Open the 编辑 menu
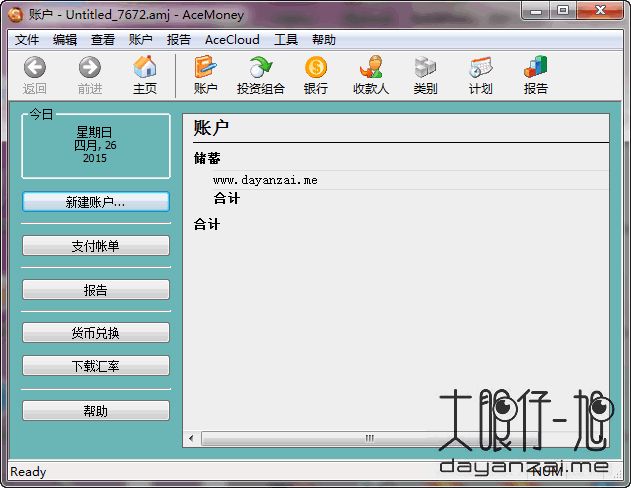The image size is (631, 488). pyautogui.click(x=65, y=40)
